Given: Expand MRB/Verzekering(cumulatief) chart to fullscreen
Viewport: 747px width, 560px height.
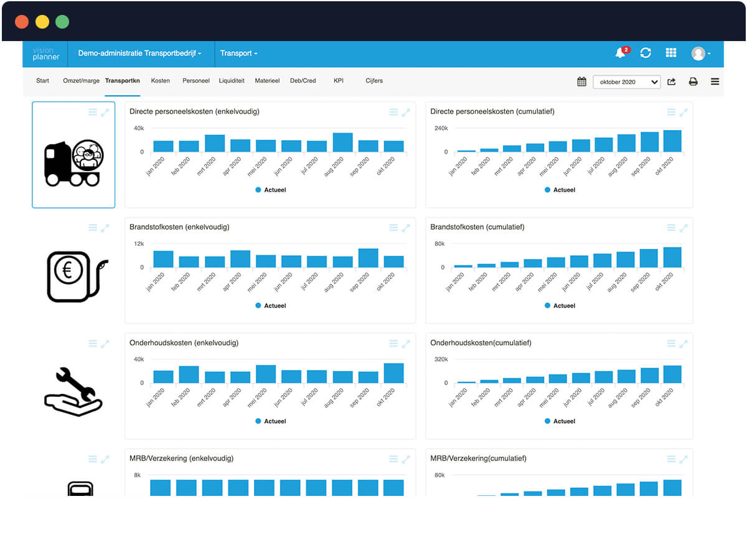Looking at the screenshot, I should tap(684, 459).
